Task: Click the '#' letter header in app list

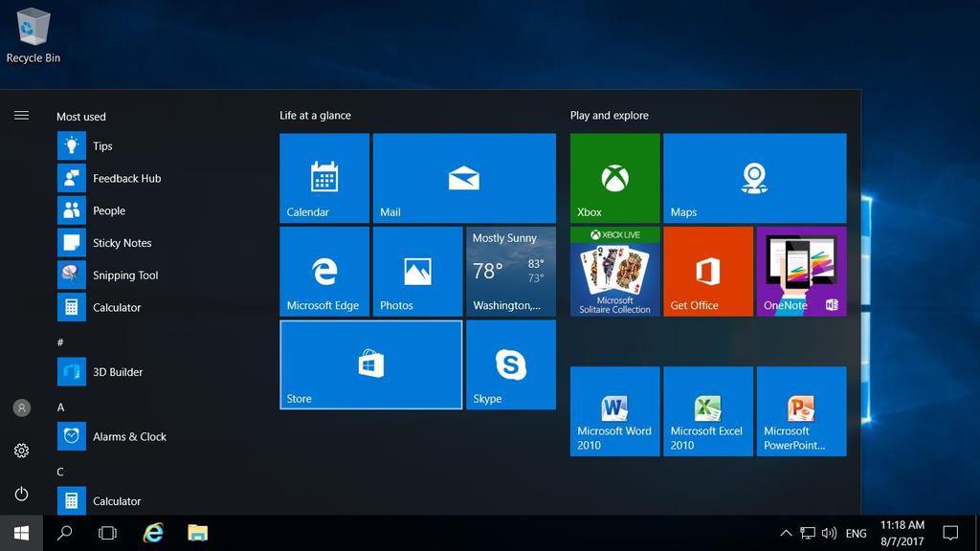Action: coord(60,342)
